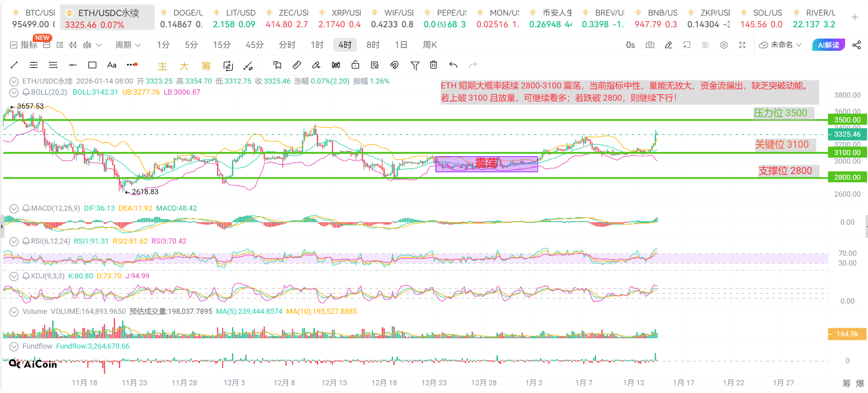Click the undo arrow in drawing toolbar
868x393 pixels.
click(x=454, y=65)
